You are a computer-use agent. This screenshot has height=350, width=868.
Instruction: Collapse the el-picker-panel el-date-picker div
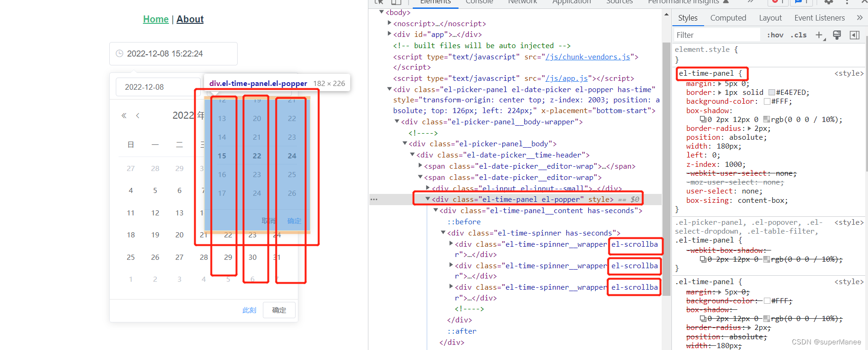click(389, 89)
